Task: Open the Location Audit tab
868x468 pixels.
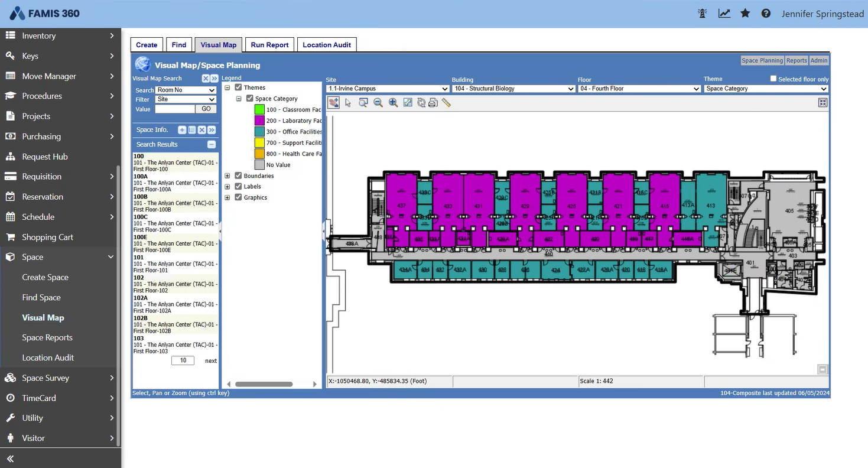Action: (x=327, y=44)
